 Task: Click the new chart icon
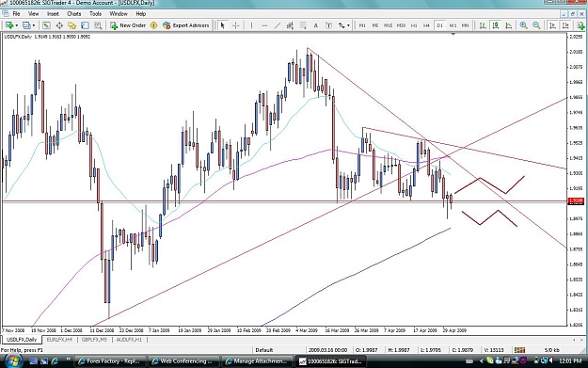pos(8,25)
